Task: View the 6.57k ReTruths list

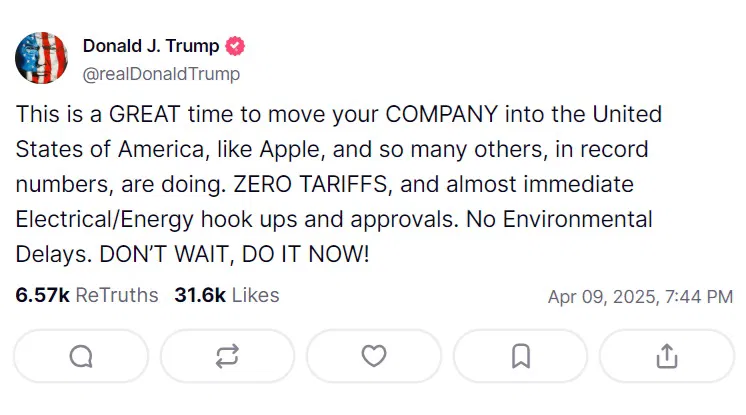Action: click(87, 295)
